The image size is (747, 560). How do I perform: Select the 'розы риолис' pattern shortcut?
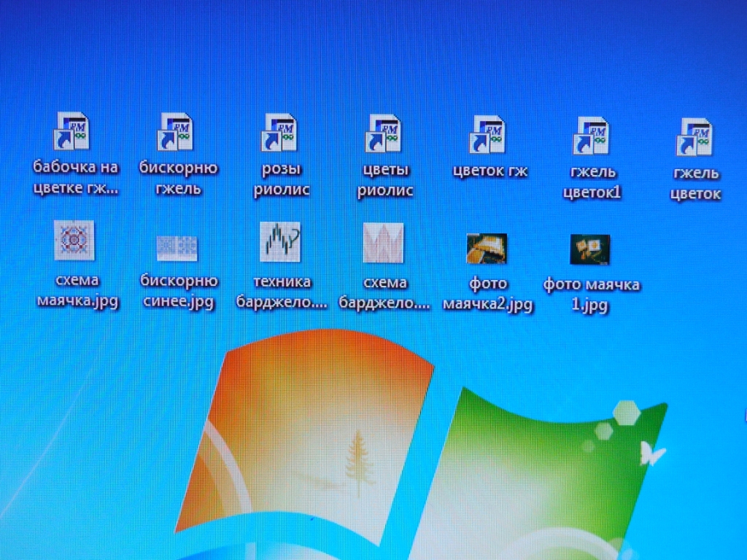[280, 132]
